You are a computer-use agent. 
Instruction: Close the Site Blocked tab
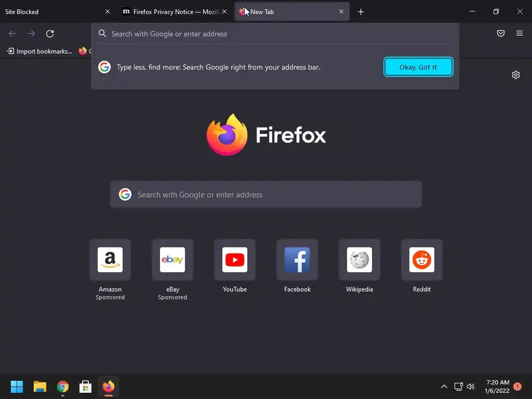click(x=108, y=11)
